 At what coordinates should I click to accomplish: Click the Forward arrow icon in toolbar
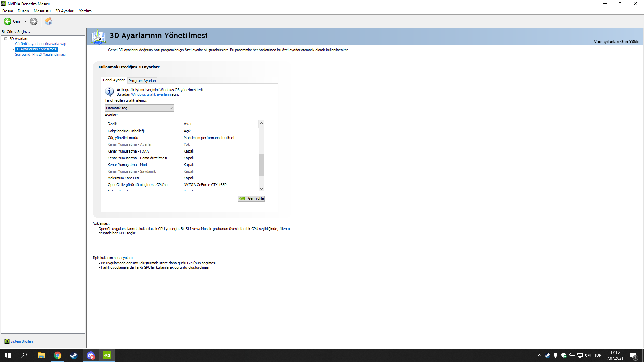click(34, 21)
